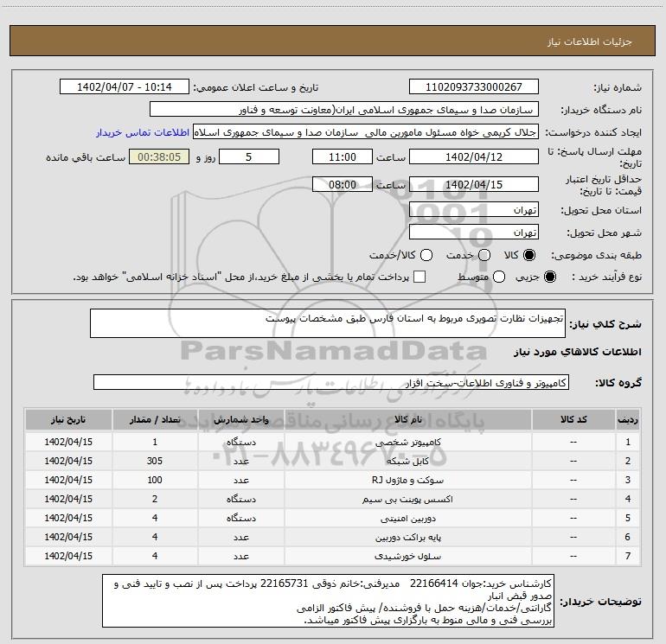The height and width of the screenshot is (644, 666).
Task: Select the دوربین امنیتی row name
Action: 407,518
